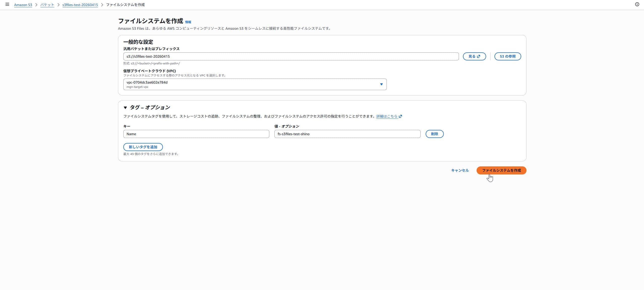The width and height of the screenshot is (644, 290).
Task: Click the orange ファイルシステムを作成 button
Action: [501, 170]
